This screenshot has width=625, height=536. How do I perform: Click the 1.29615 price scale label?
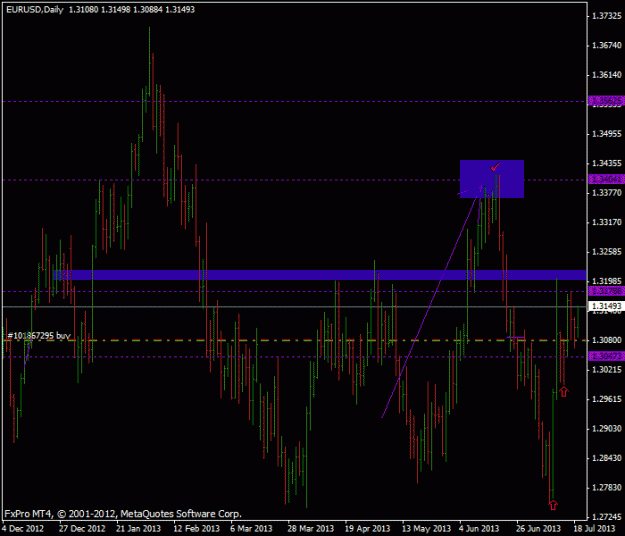click(x=606, y=399)
